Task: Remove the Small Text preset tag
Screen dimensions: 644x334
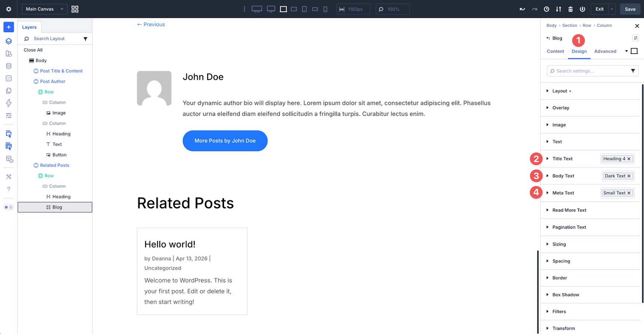Action: click(x=629, y=193)
